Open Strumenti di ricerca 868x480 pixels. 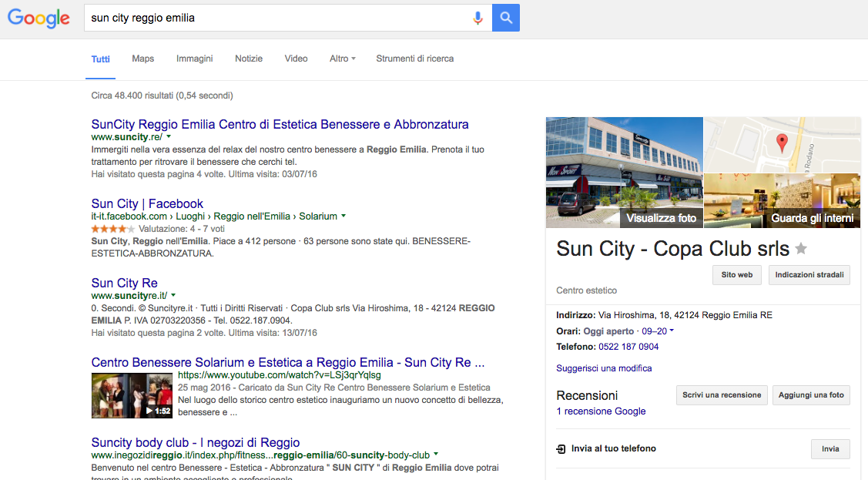(x=414, y=59)
